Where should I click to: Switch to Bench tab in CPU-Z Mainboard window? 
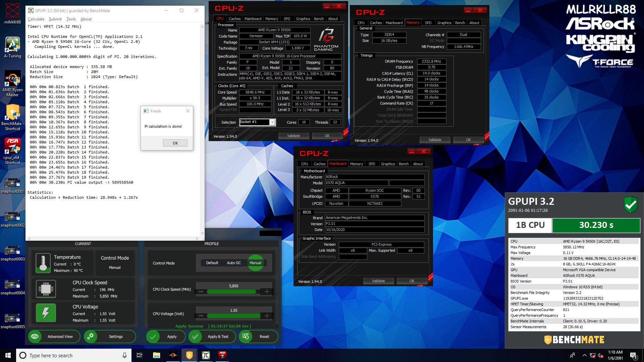pos(404,164)
